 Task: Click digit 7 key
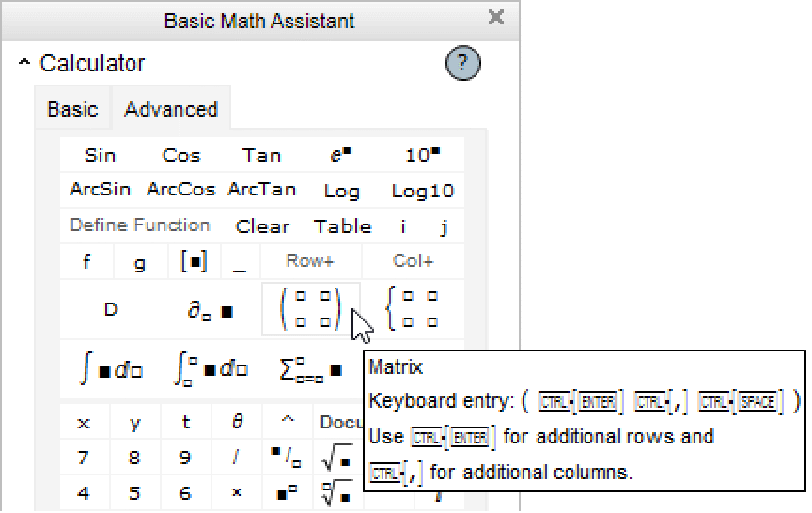pos(84,458)
